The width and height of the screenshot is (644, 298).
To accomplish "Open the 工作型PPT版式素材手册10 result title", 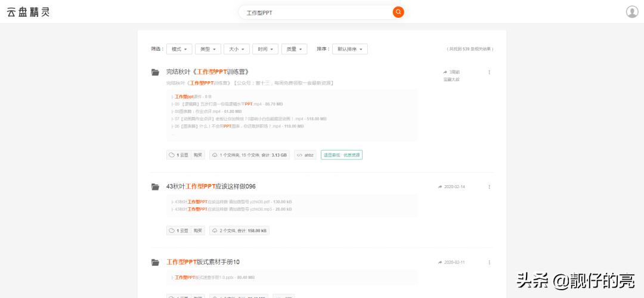I will pos(203,262).
